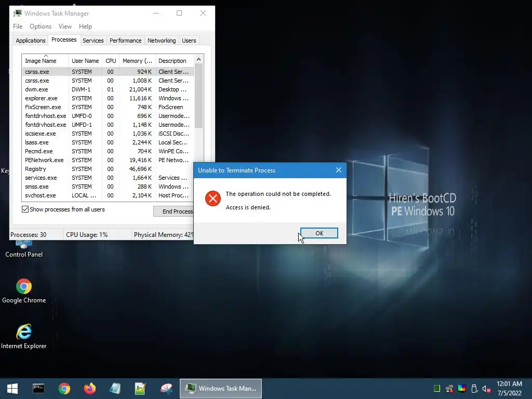Open the View menu in Task Manager
The width and height of the screenshot is (532, 399).
[x=65, y=26]
